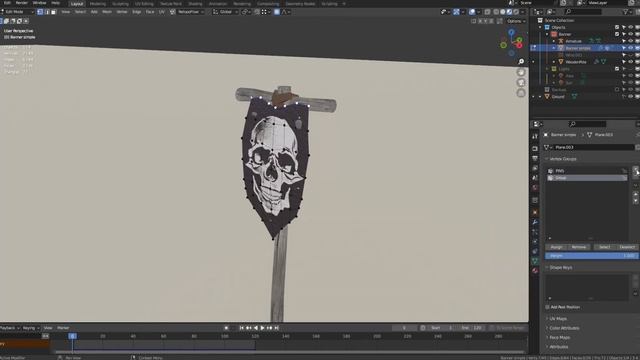Jump to last frame in timeline
Image resolution: width=640 pixels, height=360 pixels.
[276, 328]
